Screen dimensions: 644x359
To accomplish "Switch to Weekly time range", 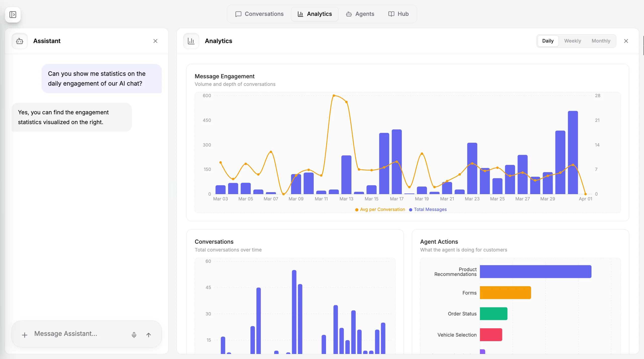I will point(573,41).
